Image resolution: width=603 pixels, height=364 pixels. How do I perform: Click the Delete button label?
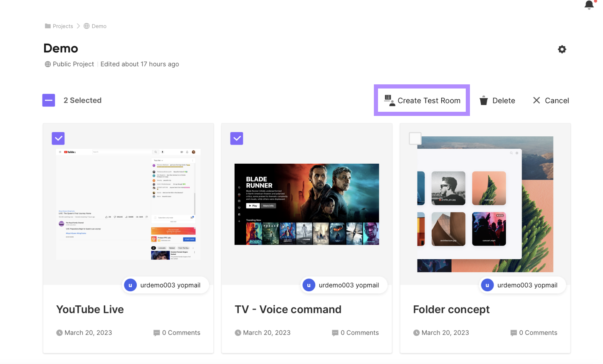pyautogui.click(x=504, y=101)
